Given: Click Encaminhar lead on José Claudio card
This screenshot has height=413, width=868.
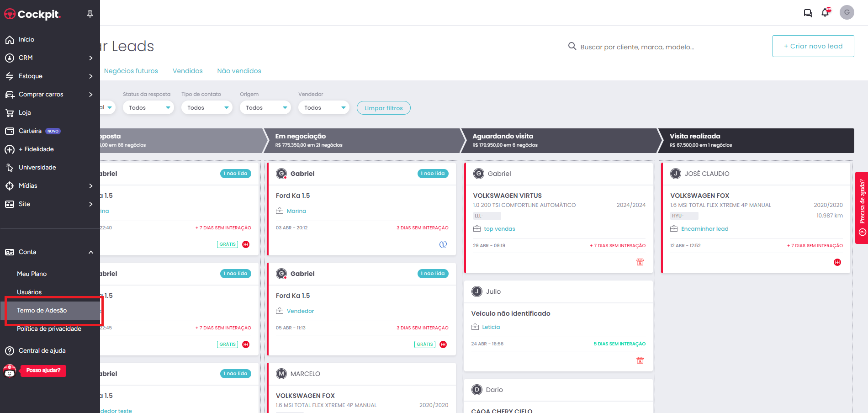Looking at the screenshot, I should coord(705,229).
